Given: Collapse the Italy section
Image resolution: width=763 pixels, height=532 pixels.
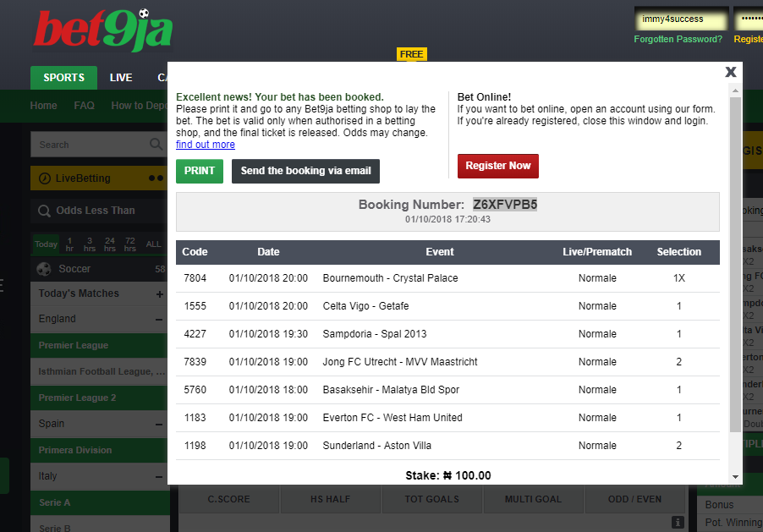Looking at the screenshot, I should point(159,477).
